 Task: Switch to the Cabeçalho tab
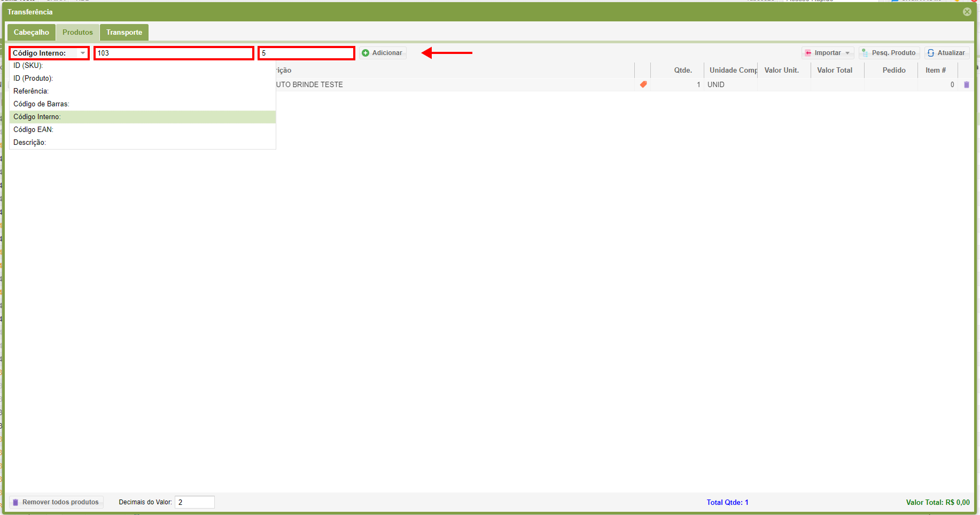click(x=32, y=33)
